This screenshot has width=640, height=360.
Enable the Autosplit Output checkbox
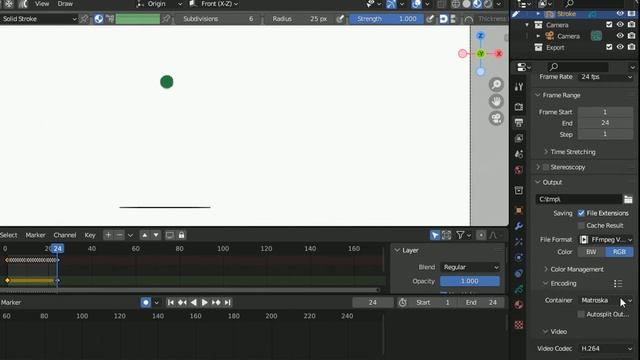[581, 314]
